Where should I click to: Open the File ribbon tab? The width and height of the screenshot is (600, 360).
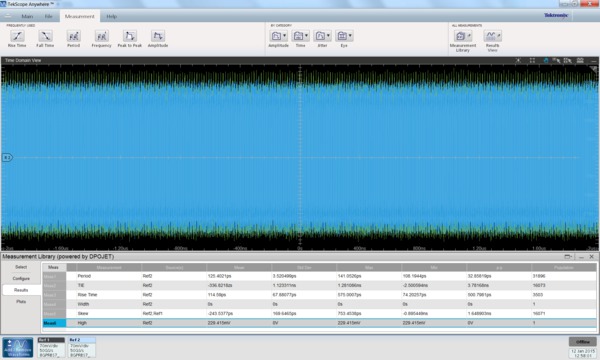(x=49, y=16)
